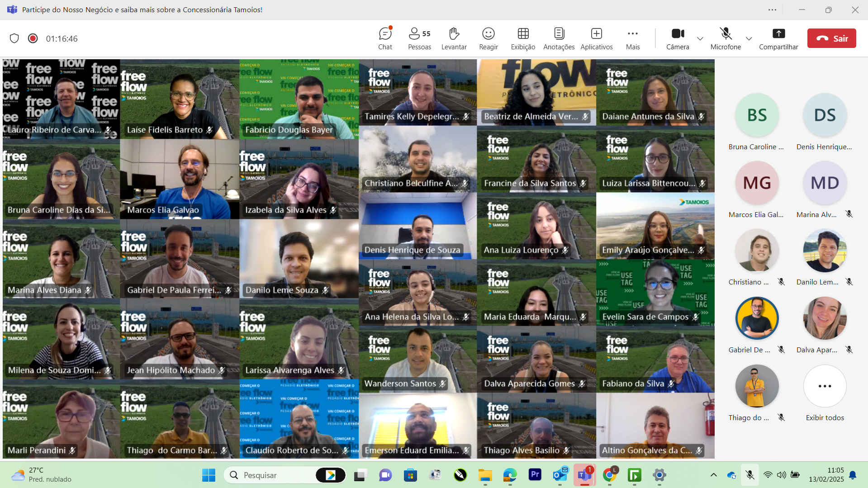Open the meeting Chat panel
The width and height of the screenshot is (868, 488).
(x=385, y=38)
